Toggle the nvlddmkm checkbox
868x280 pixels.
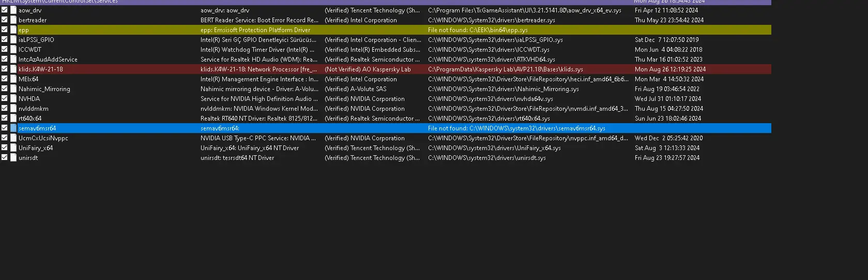pos(5,108)
